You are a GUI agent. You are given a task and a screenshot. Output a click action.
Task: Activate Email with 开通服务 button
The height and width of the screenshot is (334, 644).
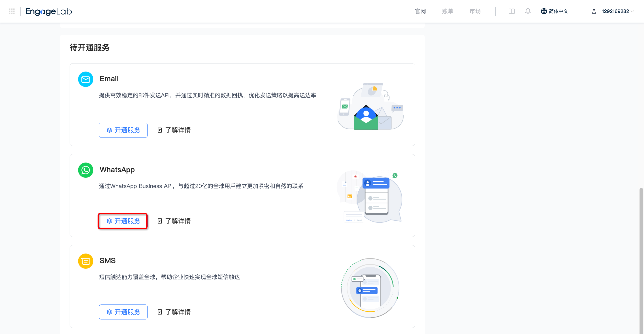coord(123,130)
